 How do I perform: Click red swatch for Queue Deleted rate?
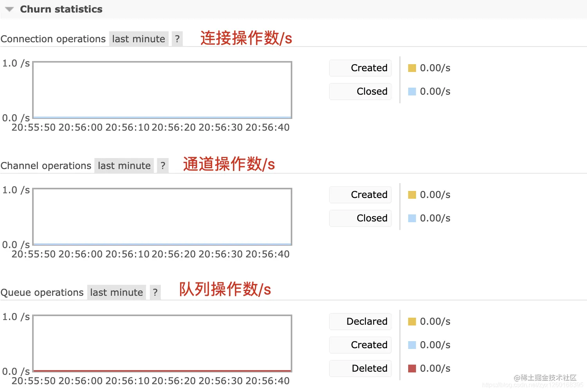tap(412, 369)
